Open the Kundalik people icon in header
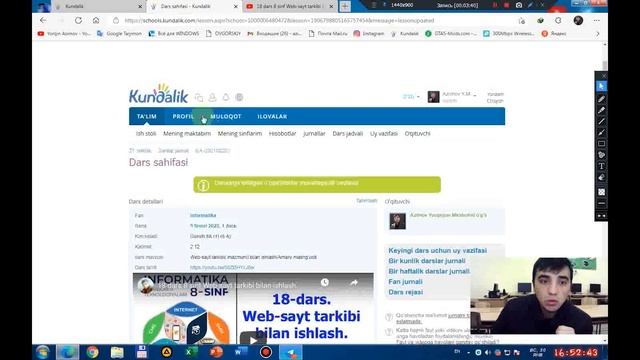640x360 pixels. pos(212,97)
